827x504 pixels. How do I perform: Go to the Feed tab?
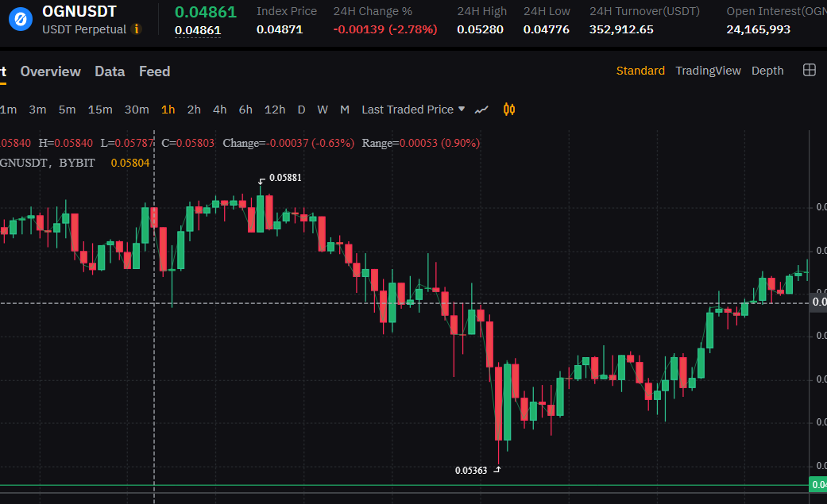pos(154,71)
